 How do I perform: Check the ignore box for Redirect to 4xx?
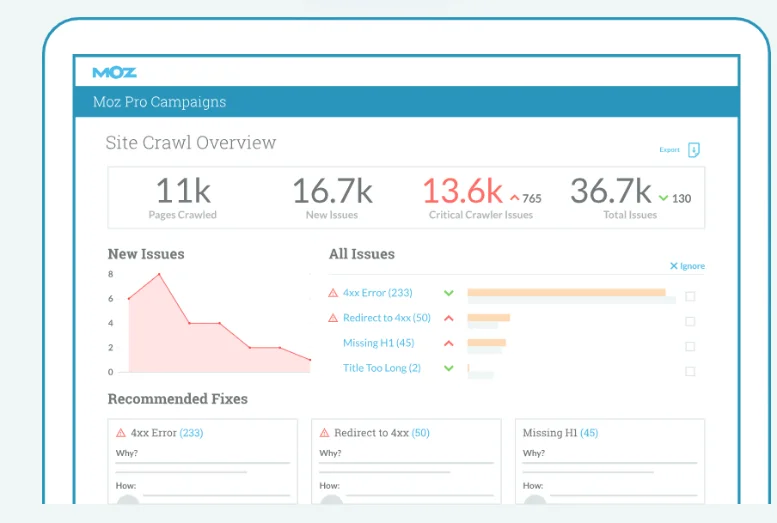point(690,321)
